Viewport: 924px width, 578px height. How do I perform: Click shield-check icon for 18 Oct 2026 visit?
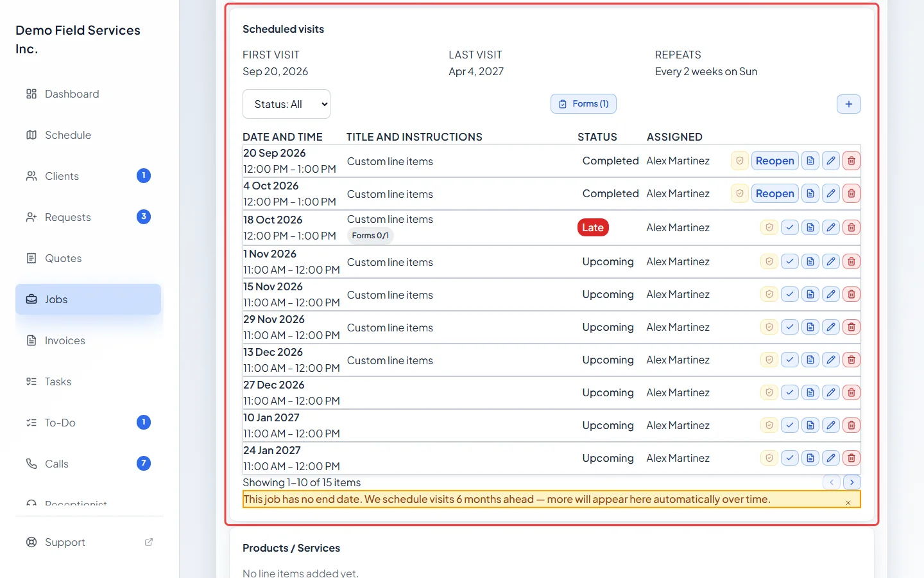769,227
